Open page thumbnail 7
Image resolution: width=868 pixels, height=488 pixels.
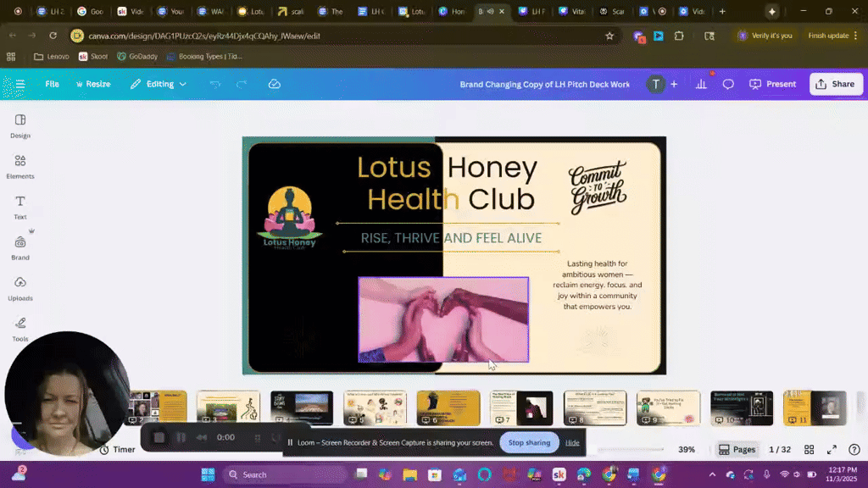pyautogui.click(x=521, y=408)
